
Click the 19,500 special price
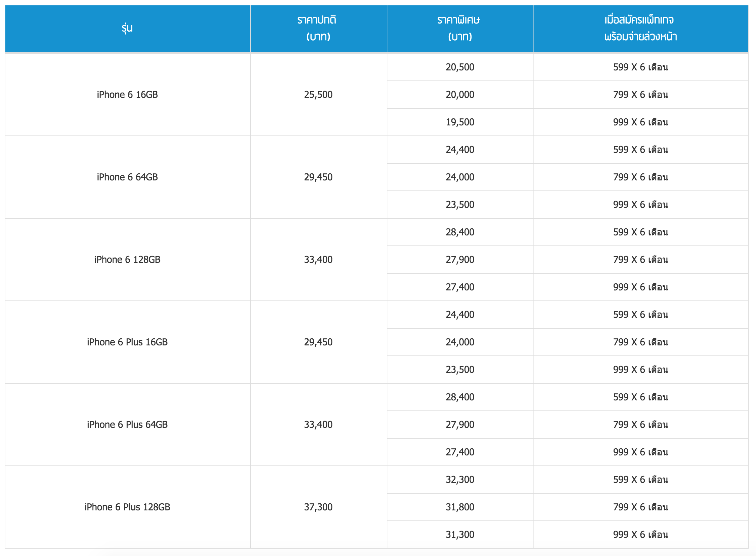coord(460,122)
